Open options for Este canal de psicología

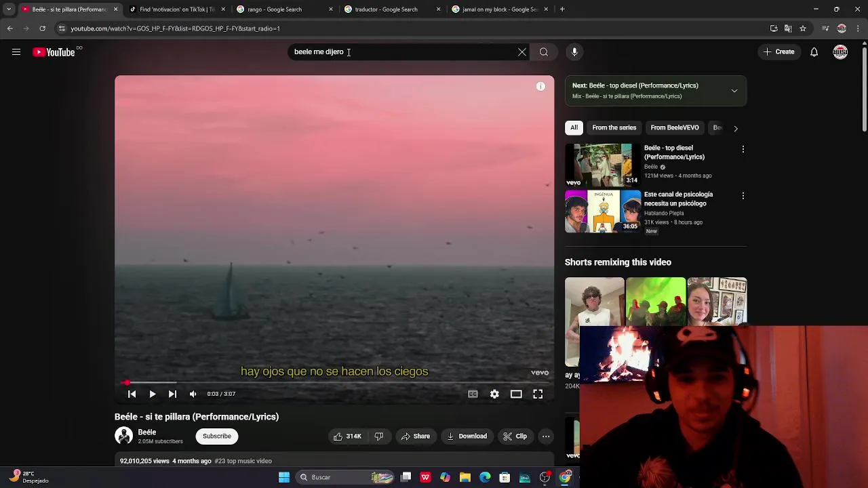click(743, 196)
